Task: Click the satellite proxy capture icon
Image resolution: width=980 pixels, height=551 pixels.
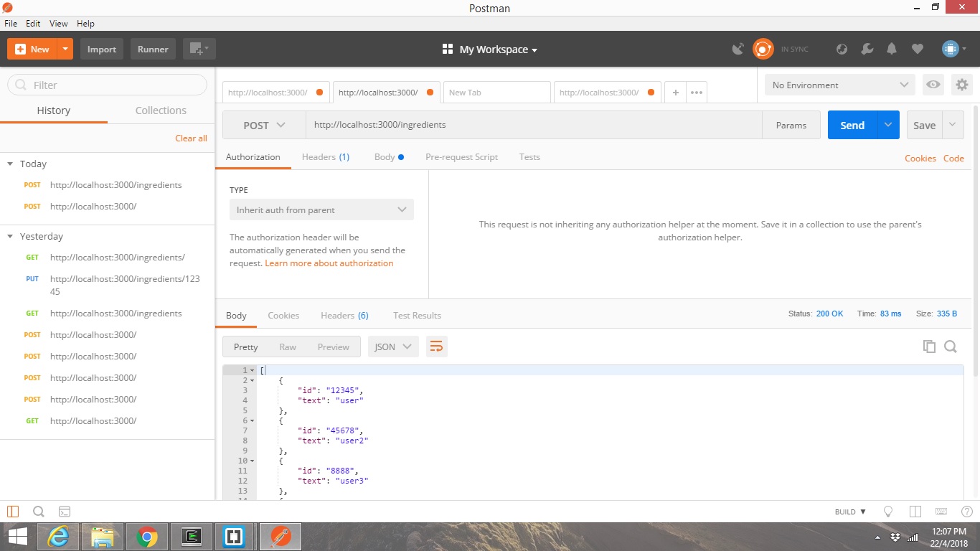Action: coord(738,49)
